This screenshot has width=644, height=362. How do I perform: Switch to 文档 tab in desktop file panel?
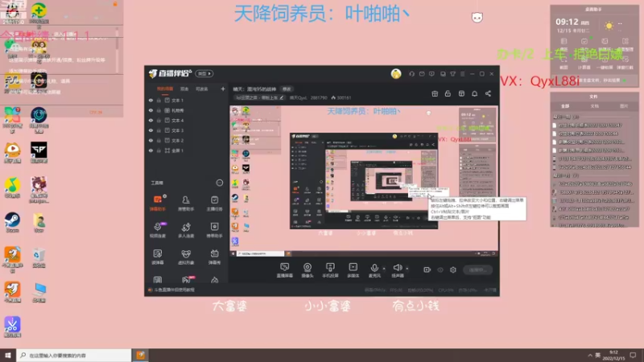594,106
